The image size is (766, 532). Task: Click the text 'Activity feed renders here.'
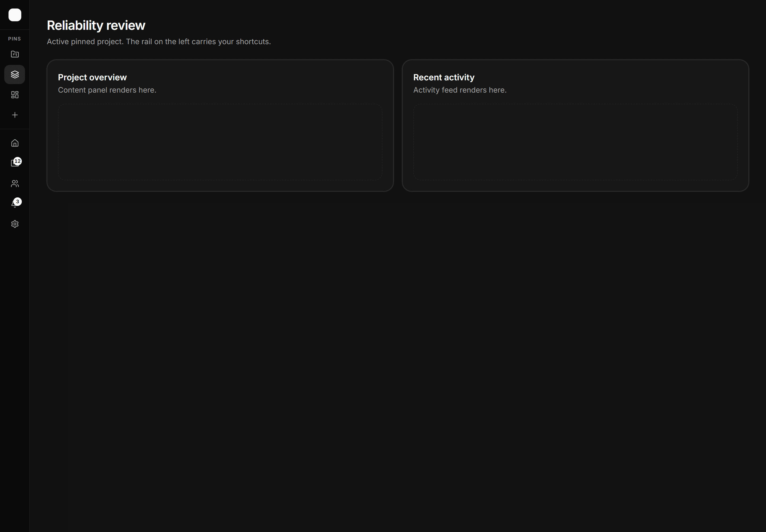pyautogui.click(x=460, y=90)
